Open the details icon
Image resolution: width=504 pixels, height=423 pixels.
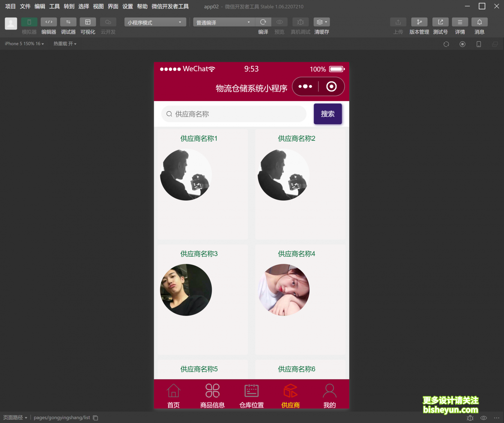pyautogui.click(x=460, y=22)
